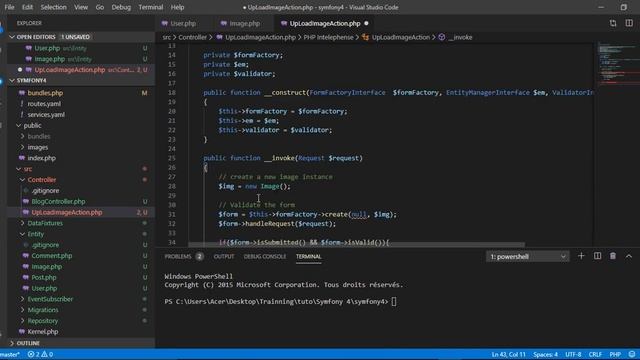Open Comment.php entity file
The width and height of the screenshot is (640, 360).
(x=52, y=256)
